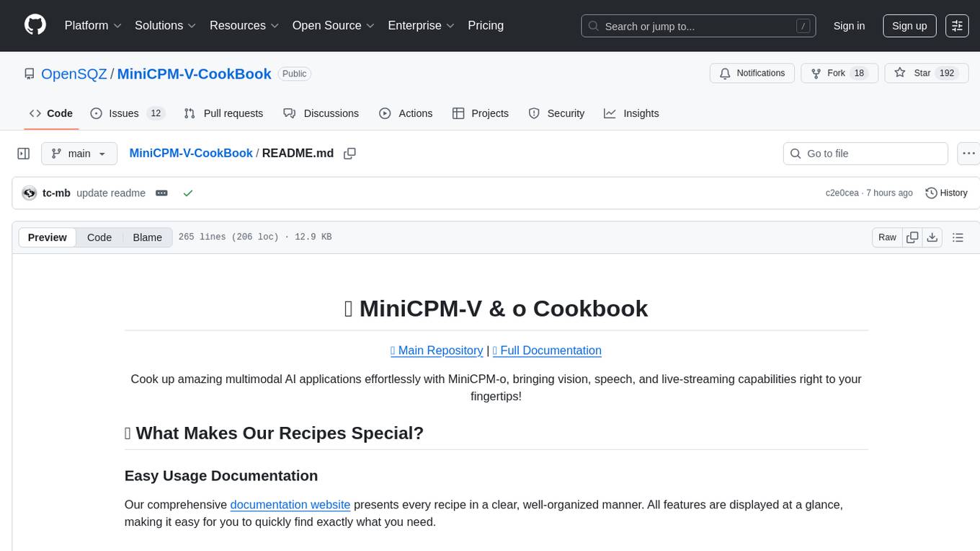Open the more file actions menu
This screenshot has width=980, height=551.
tap(969, 154)
